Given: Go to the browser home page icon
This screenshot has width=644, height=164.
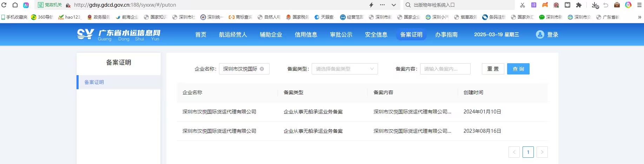Looking at the screenshot, I should coord(15,5).
